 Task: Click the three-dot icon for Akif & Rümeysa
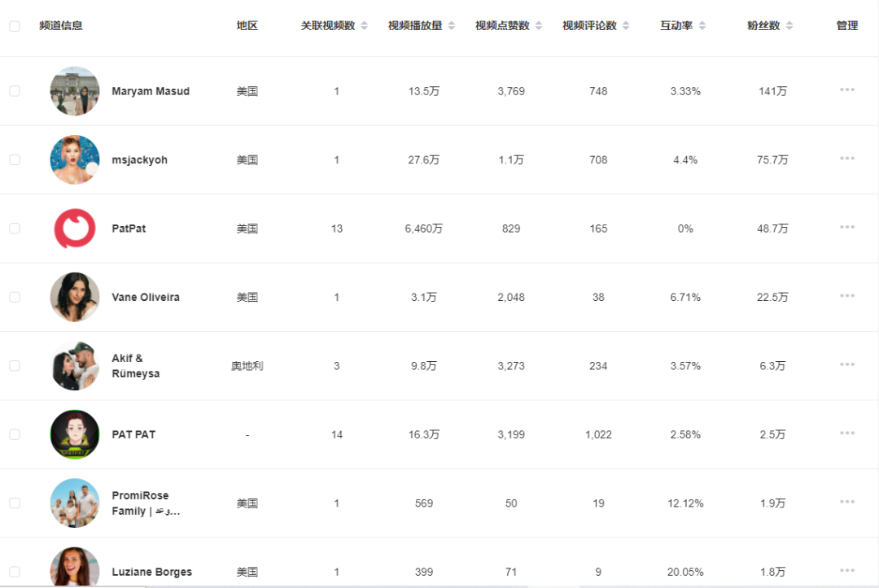[847, 364]
